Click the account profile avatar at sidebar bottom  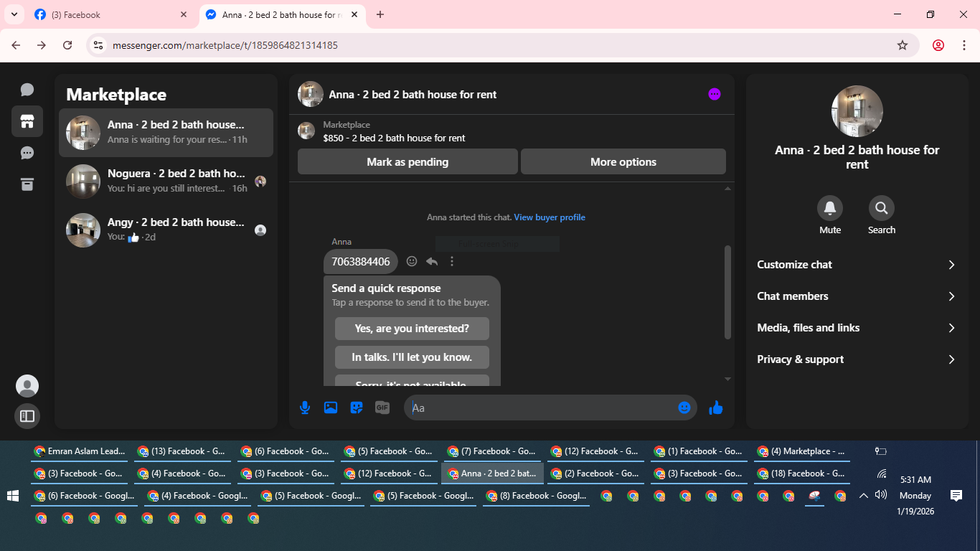(27, 386)
